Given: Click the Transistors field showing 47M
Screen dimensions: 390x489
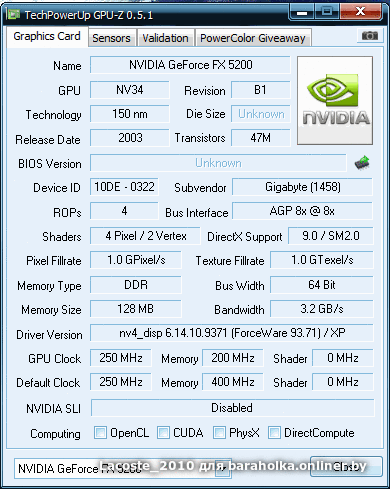Looking at the screenshot, I should [x=261, y=138].
